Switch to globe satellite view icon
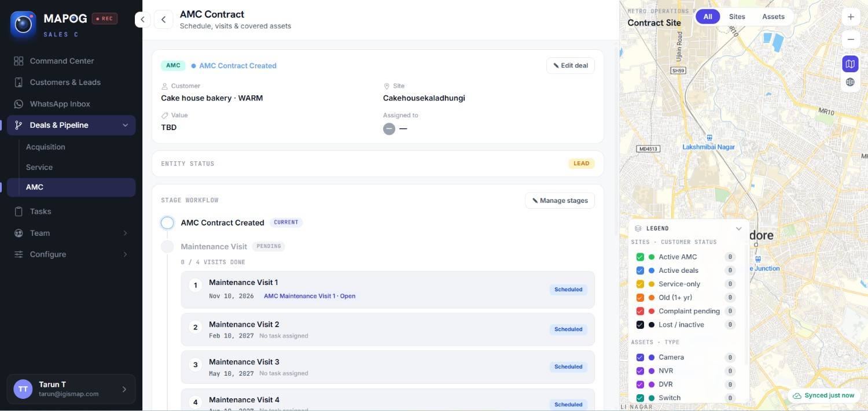Image resolution: width=868 pixels, height=411 pixels. pos(850,82)
